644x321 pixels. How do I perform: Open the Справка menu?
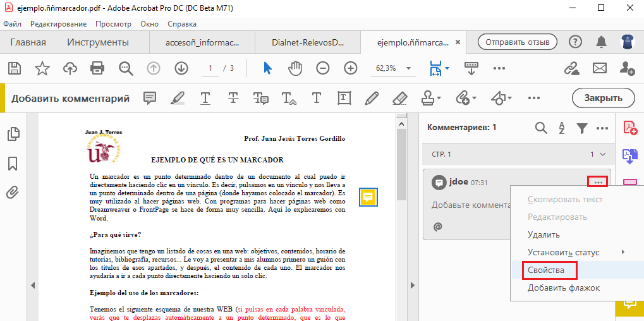click(182, 24)
